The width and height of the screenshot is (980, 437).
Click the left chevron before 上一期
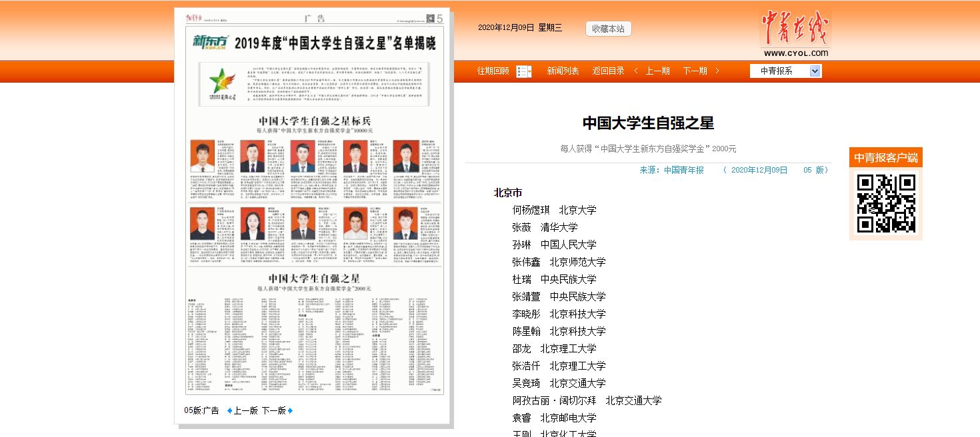click(x=636, y=71)
